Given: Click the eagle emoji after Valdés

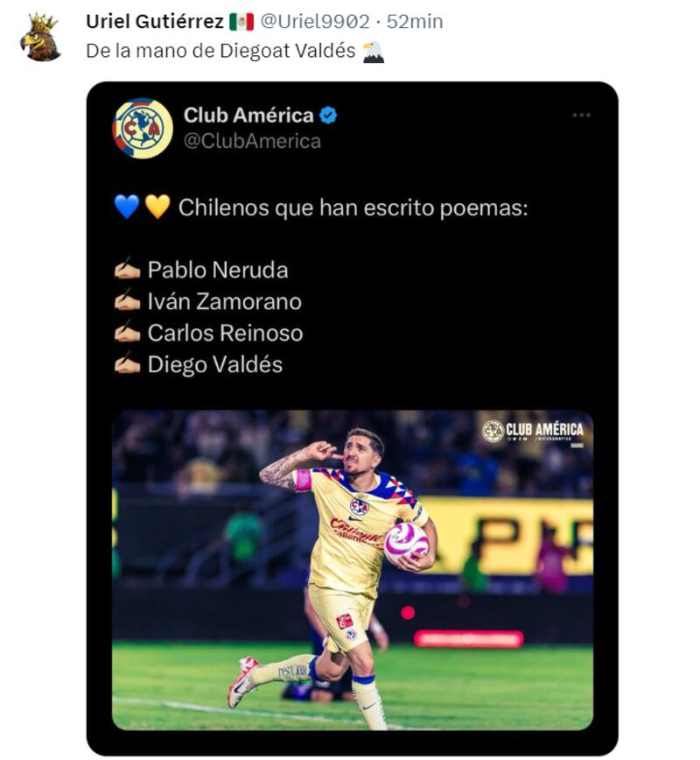Looking at the screenshot, I should coord(373,52).
